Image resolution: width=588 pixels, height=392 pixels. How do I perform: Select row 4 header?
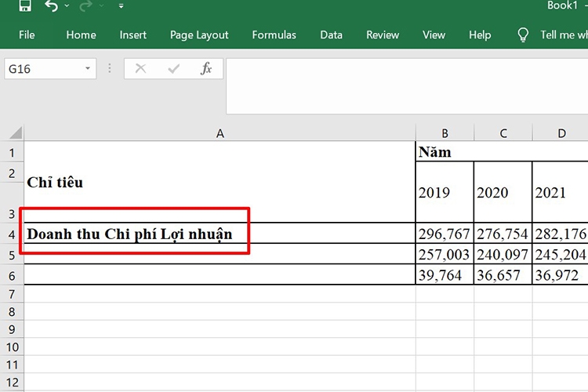pos(12,234)
